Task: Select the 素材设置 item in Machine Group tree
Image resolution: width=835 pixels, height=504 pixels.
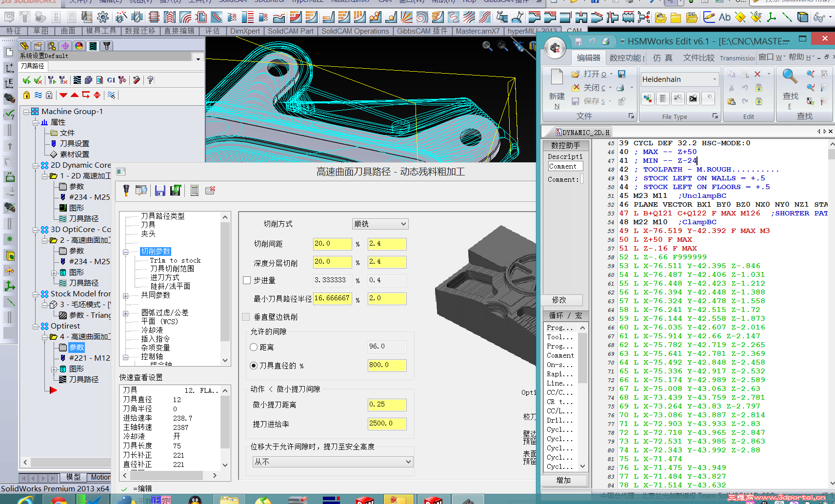Action: tap(74, 155)
